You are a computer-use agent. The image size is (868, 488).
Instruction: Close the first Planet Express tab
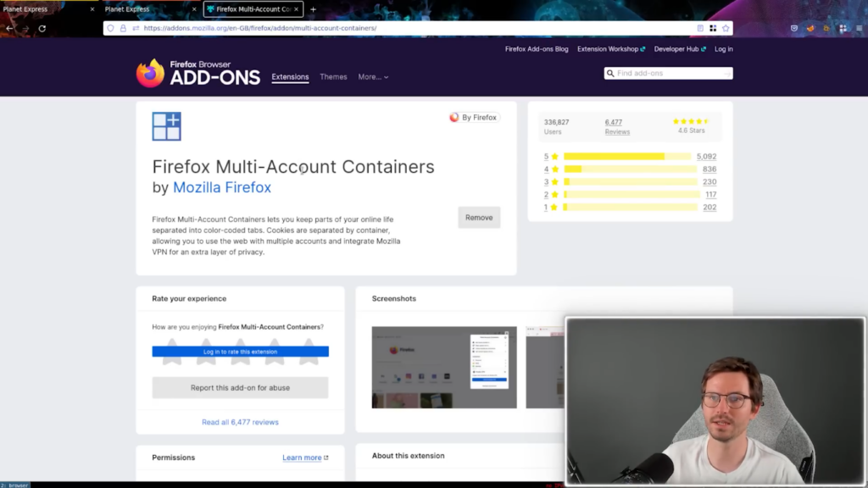click(x=92, y=9)
